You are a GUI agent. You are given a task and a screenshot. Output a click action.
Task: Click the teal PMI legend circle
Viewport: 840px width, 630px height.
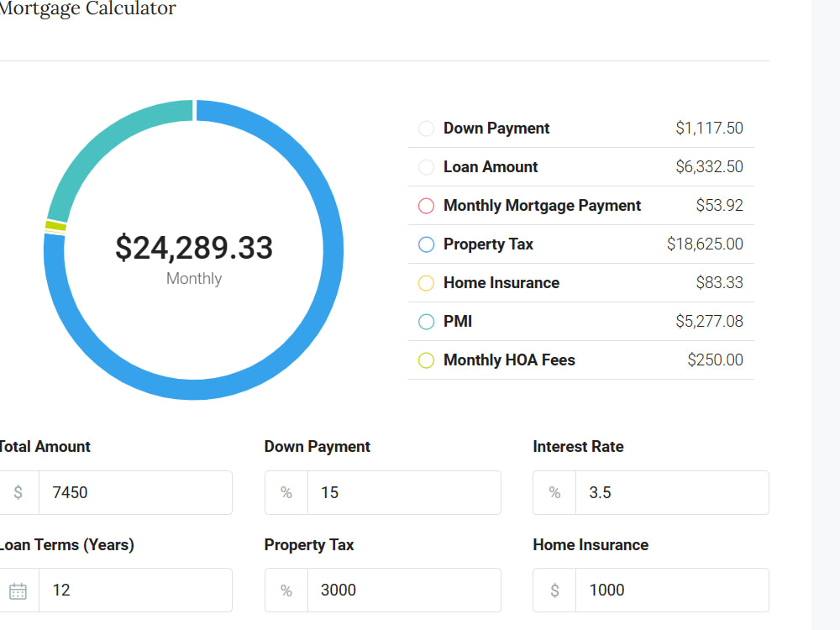point(426,322)
